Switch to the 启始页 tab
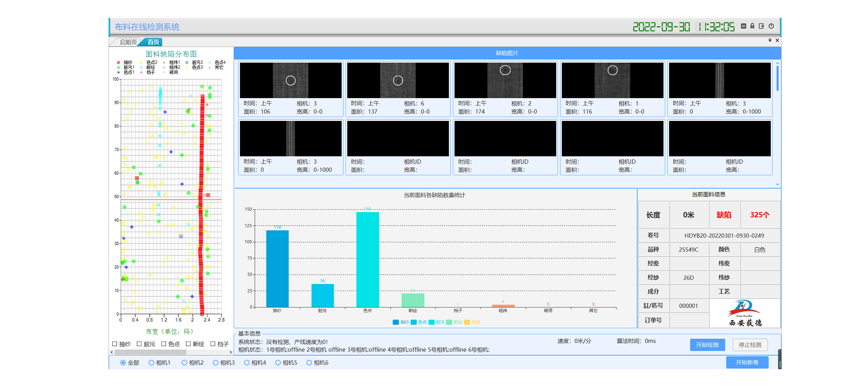This screenshot has width=868, height=387. [x=128, y=42]
